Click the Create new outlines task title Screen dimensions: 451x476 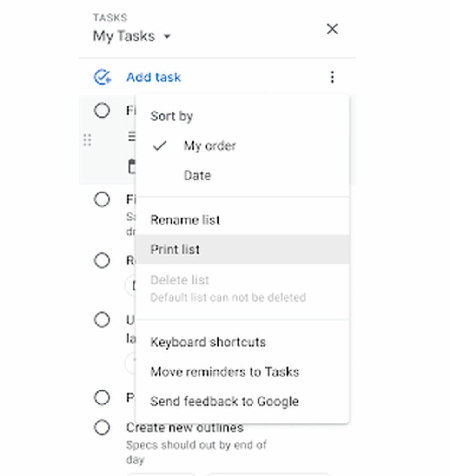click(x=184, y=427)
